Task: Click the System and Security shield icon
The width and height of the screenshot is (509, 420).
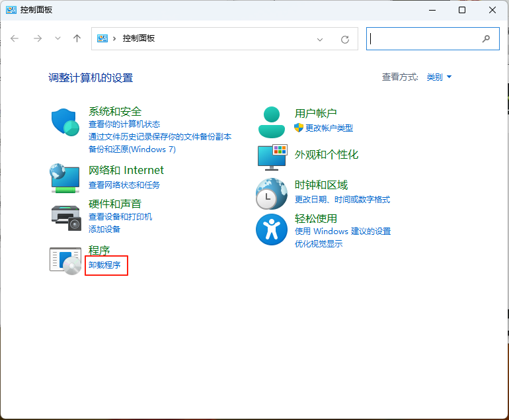Action: 65,122
